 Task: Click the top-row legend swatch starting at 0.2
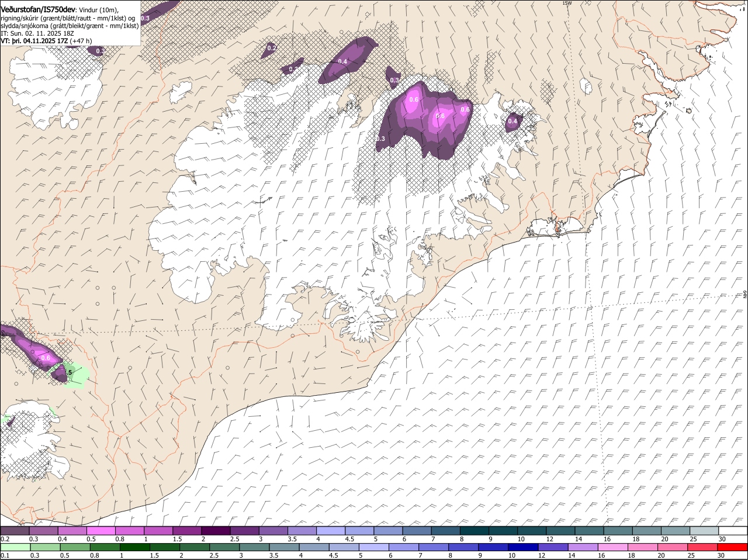coord(15,531)
